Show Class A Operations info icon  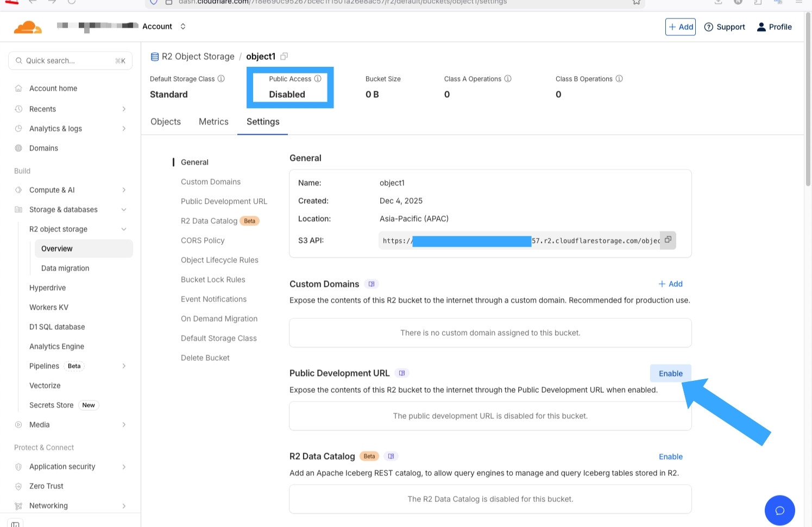point(508,79)
